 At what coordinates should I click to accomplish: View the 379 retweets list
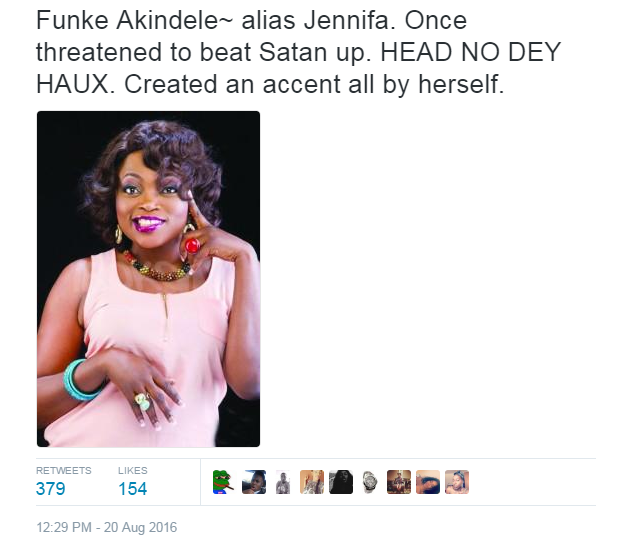coord(50,489)
